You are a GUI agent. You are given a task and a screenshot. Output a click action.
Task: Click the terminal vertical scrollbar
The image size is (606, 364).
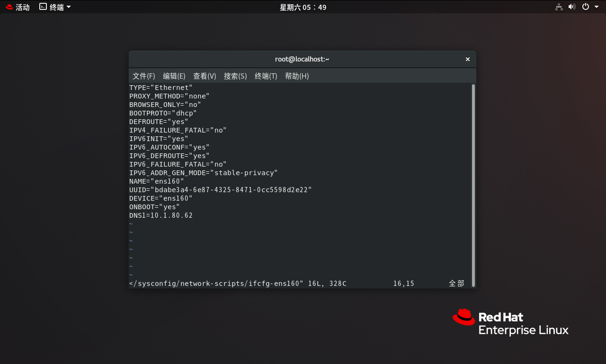coord(473,185)
